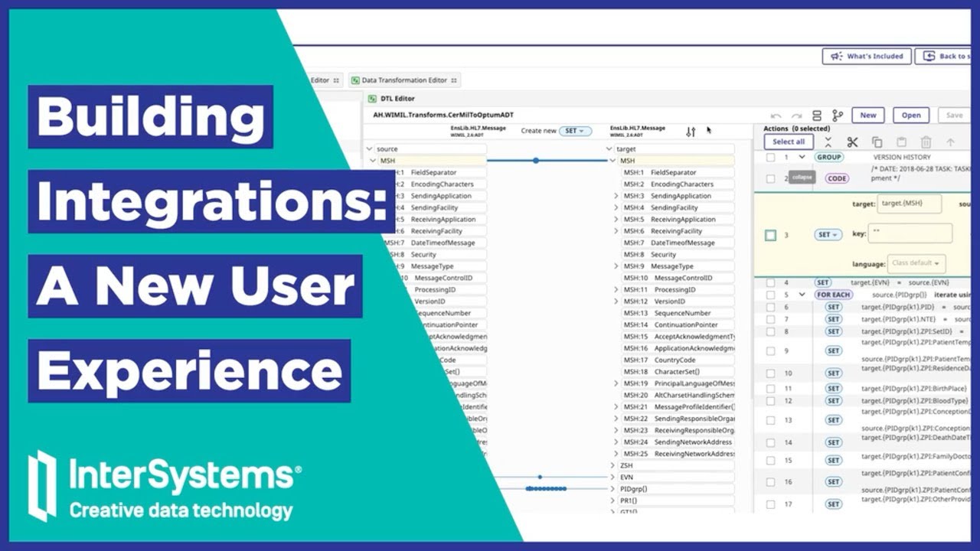The image size is (980, 551).
Task: Paste actions clipboard icon
Action: pyautogui.click(x=902, y=142)
